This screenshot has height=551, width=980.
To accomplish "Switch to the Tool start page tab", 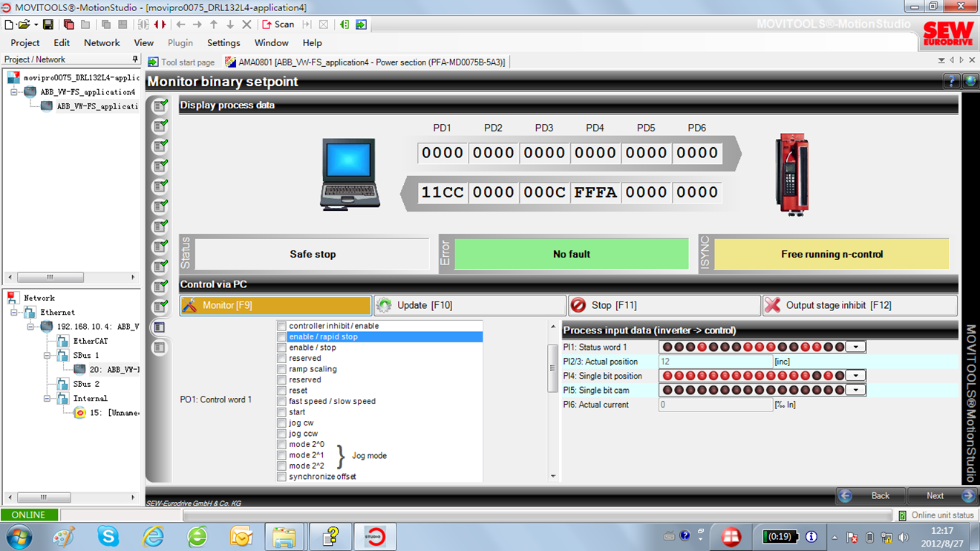I will (x=182, y=62).
